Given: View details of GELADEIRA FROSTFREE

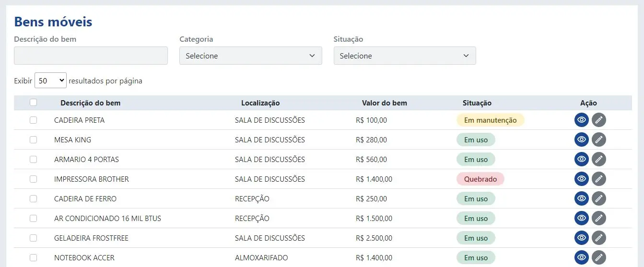Looking at the screenshot, I should pyautogui.click(x=582, y=238).
